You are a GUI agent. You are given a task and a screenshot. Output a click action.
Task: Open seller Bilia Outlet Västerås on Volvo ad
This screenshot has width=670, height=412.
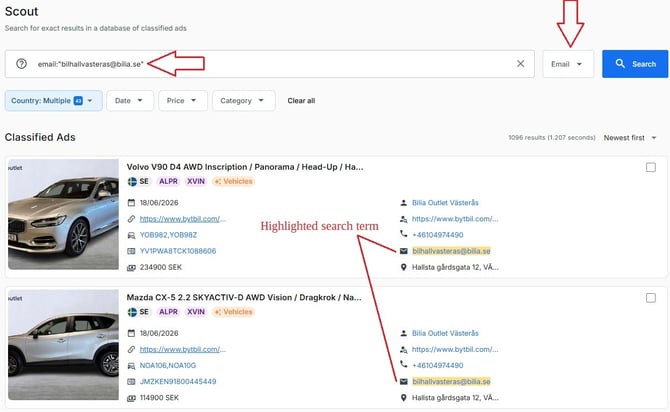(445, 203)
